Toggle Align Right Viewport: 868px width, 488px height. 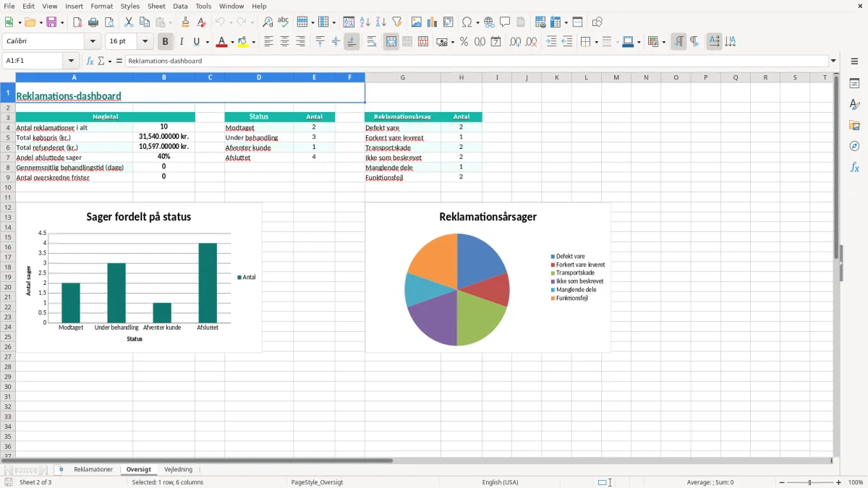300,42
